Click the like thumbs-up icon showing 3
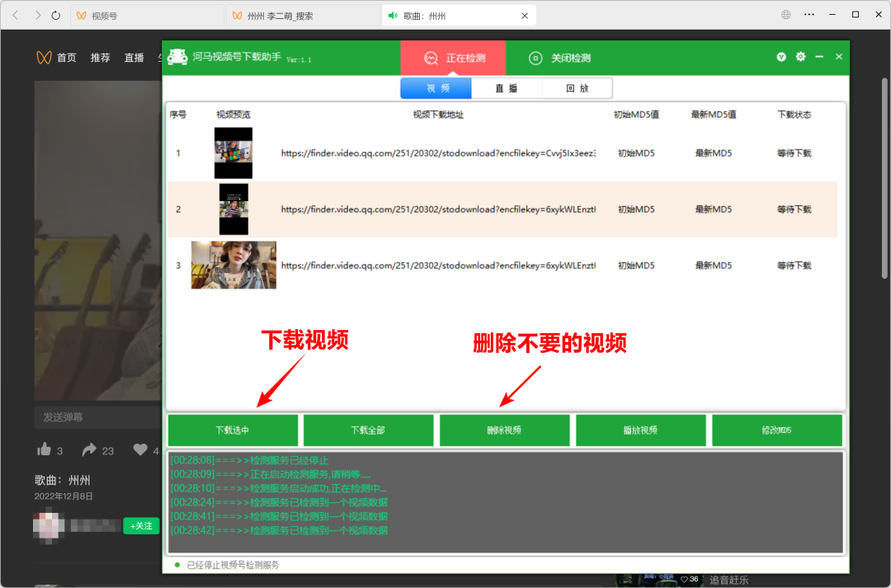 45,449
